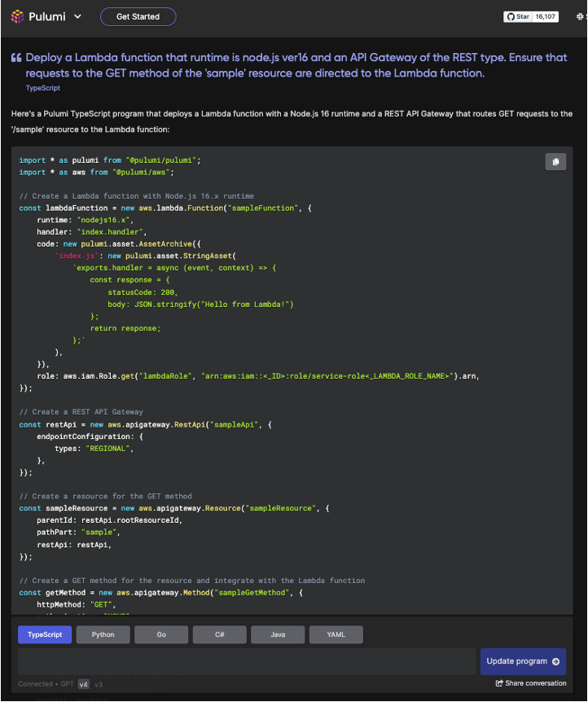Click the GitHub Star button

tap(518, 16)
